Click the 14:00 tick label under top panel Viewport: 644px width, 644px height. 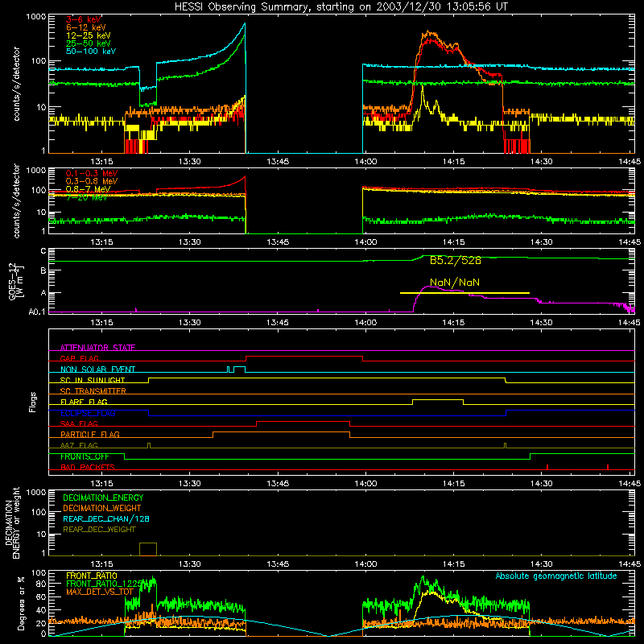pos(365,162)
